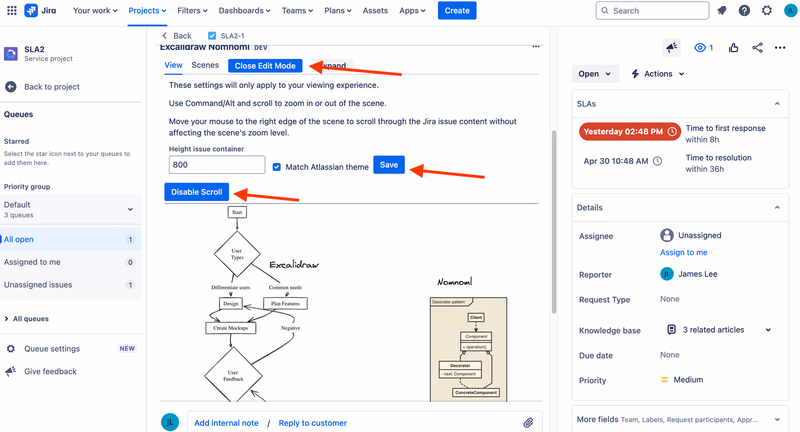Click the Back link

[x=177, y=36]
